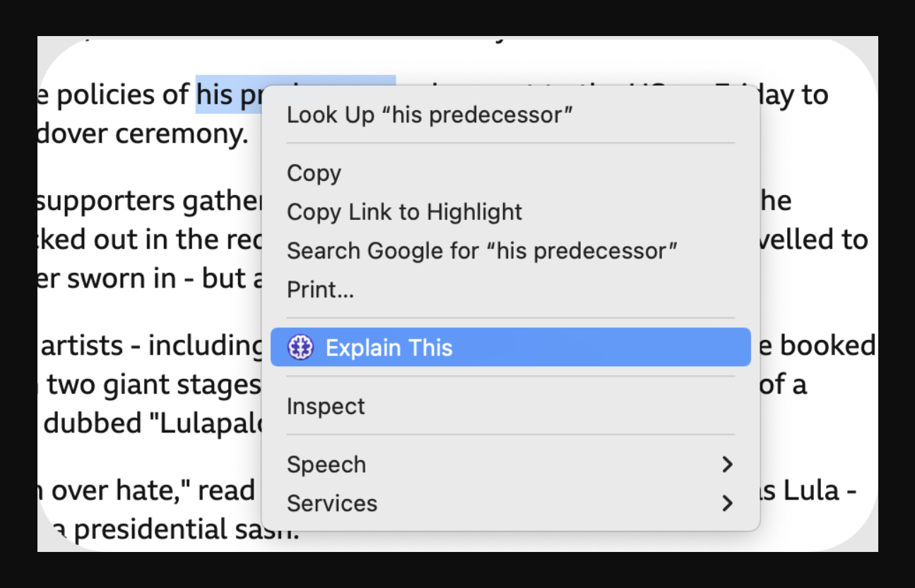Click the brain icon beside Explain This
Viewport: 915px width, 588px height.
tap(300, 348)
